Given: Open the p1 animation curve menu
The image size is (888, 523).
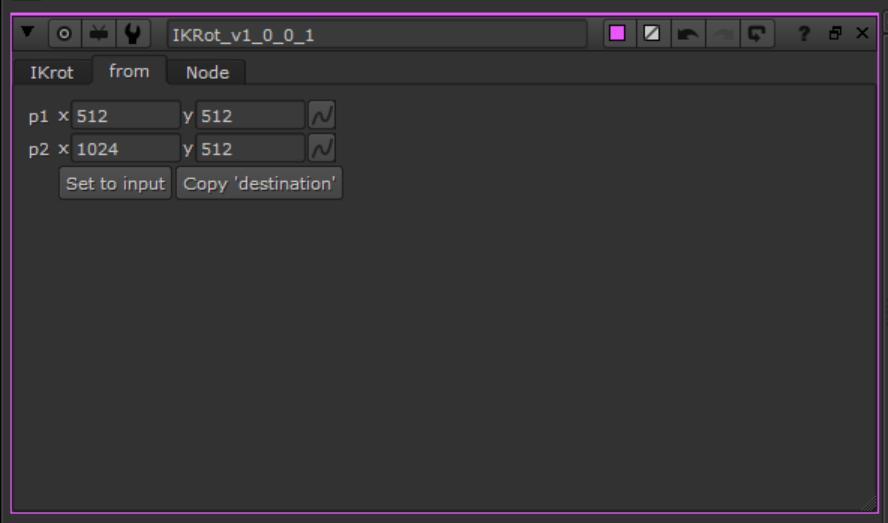Looking at the screenshot, I should (322, 116).
